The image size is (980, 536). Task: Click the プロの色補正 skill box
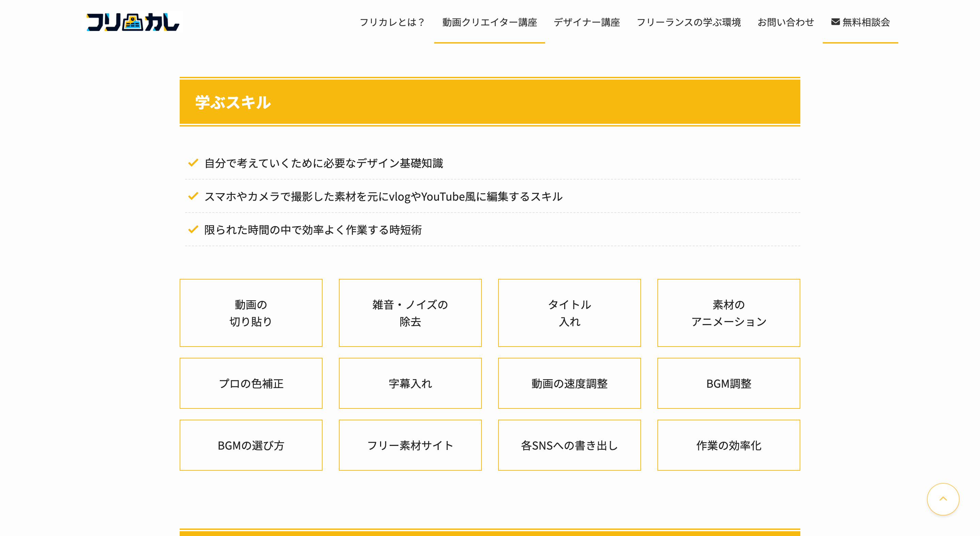coord(251,383)
